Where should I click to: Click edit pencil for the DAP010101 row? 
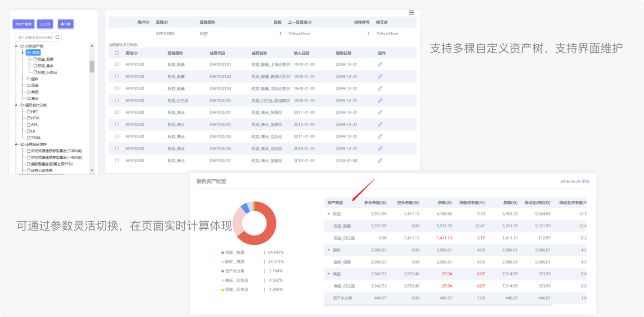point(380,65)
